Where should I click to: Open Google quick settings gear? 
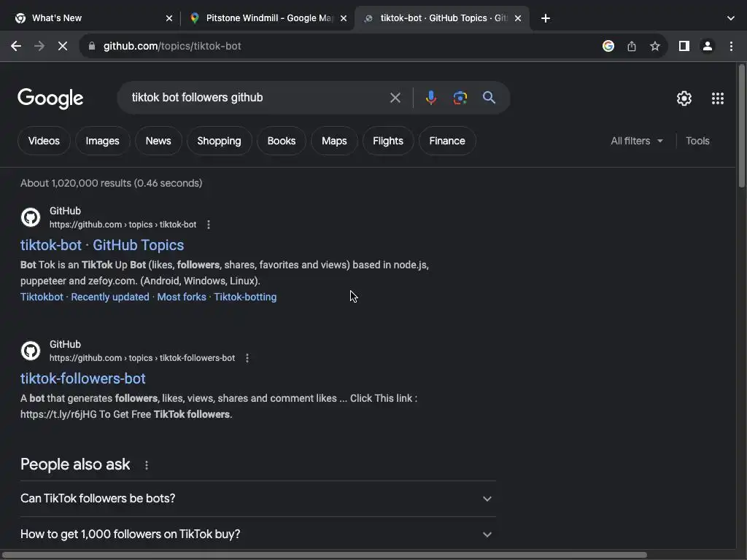(x=684, y=98)
